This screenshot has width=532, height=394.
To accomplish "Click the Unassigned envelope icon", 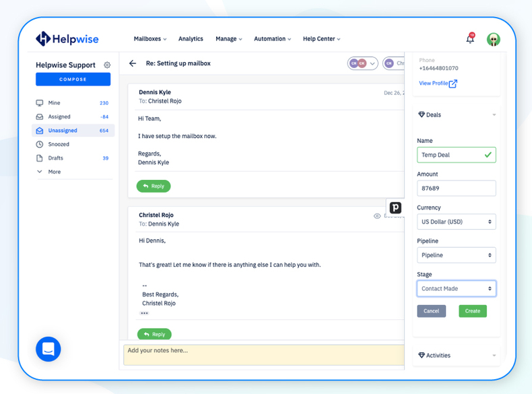I will click(x=40, y=130).
